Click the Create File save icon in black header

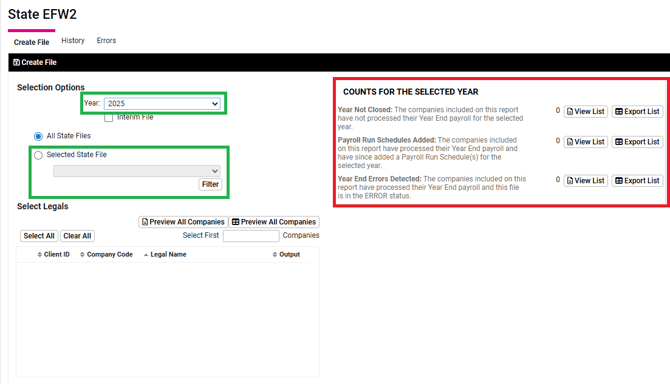click(x=16, y=62)
